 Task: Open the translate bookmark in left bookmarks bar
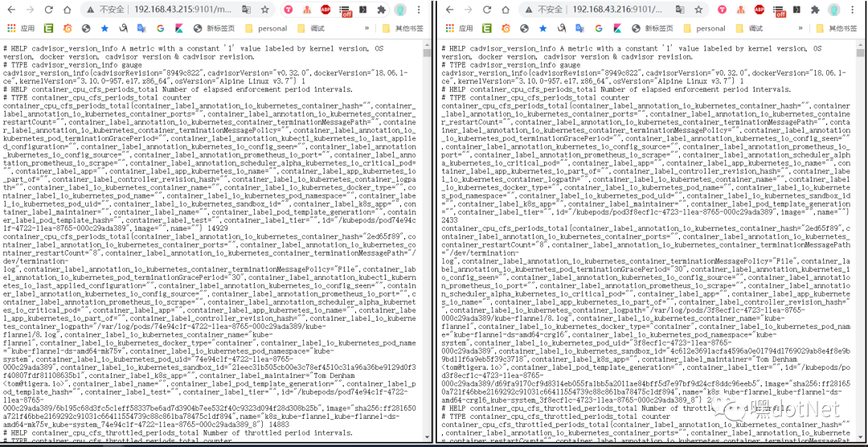click(x=141, y=28)
